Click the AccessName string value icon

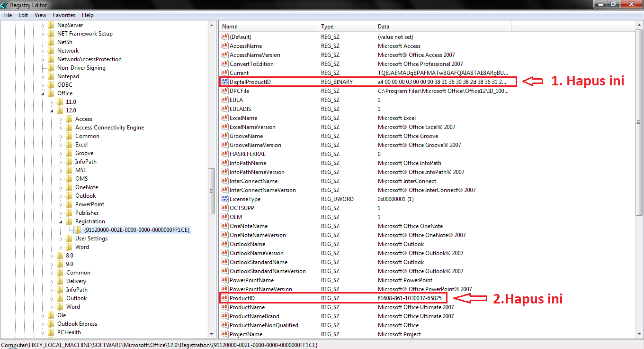click(225, 46)
